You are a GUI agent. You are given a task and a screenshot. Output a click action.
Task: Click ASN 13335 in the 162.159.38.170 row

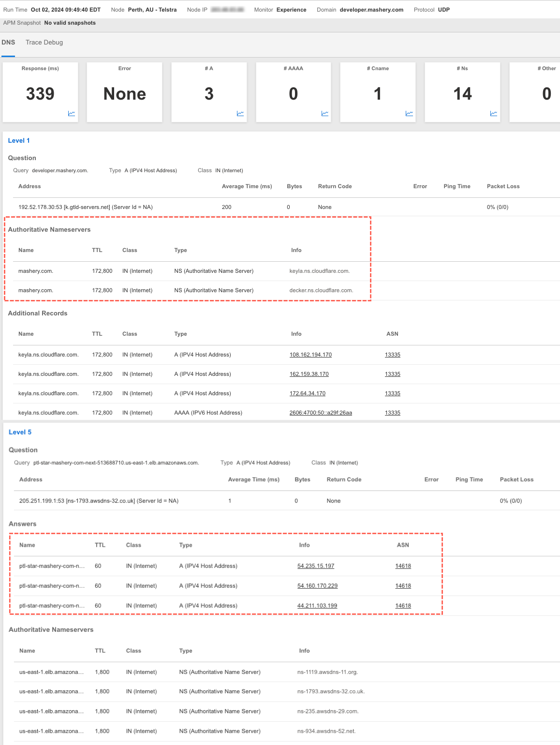[x=393, y=374]
